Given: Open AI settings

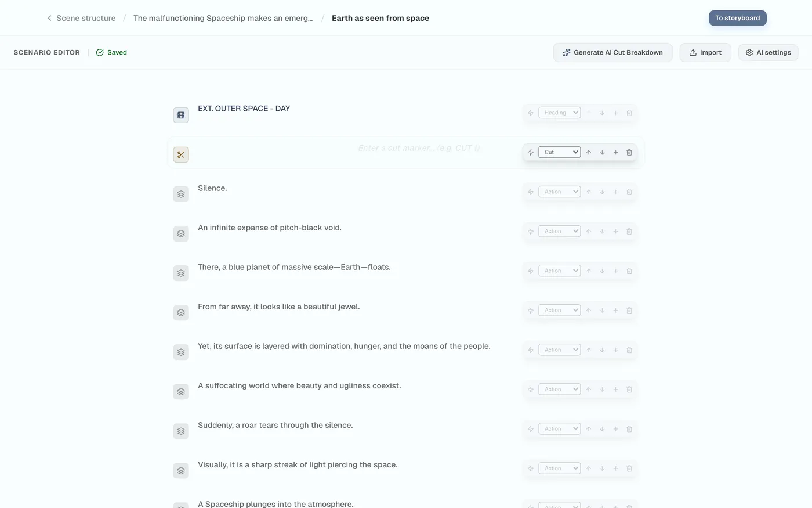Looking at the screenshot, I should click(x=768, y=52).
